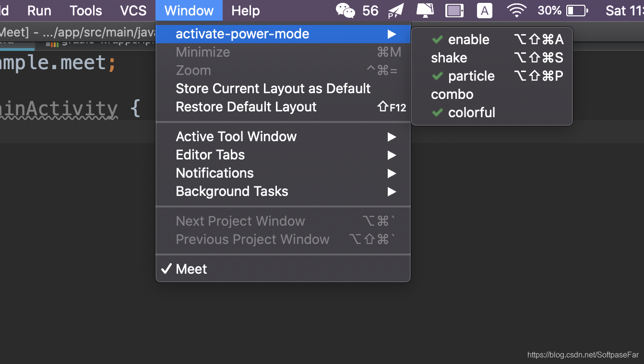The width and height of the screenshot is (644, 364).
Task: Click Next Project Window entry
Action: click(283, 221)
